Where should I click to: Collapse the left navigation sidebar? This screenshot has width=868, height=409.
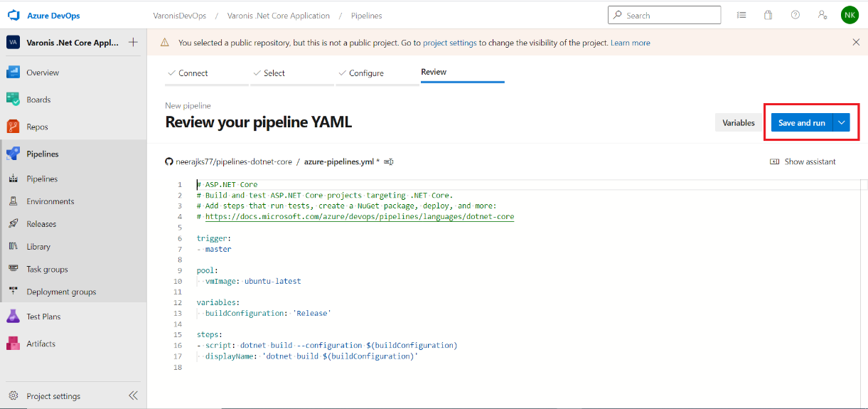click(x=133, y=396)
